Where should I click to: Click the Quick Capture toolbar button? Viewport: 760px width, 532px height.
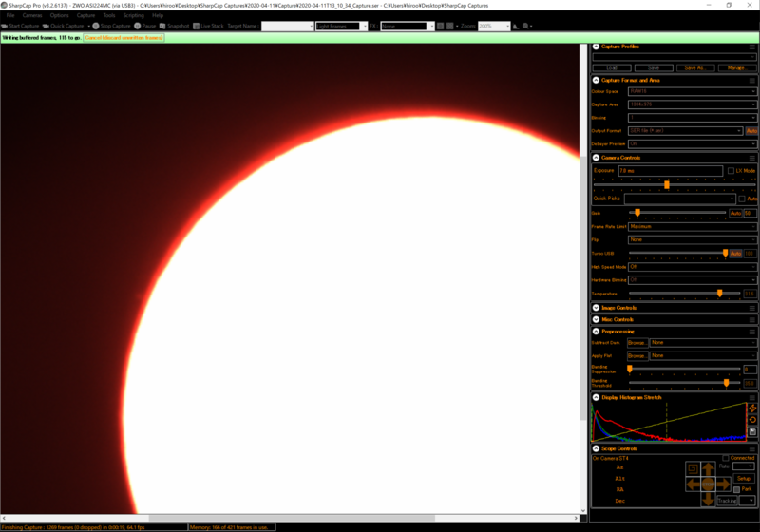point(64,27)
